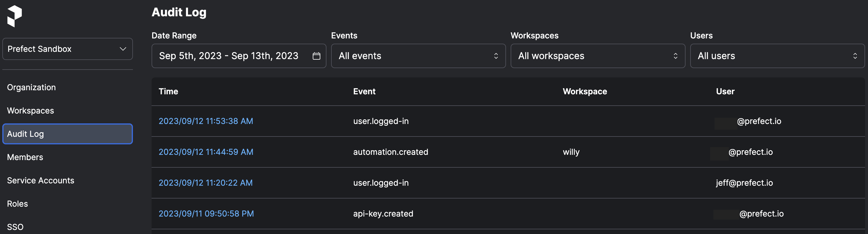Open the Members page
Image resolution: width=868 pixels, height=234 pixels.
[25, 157]
